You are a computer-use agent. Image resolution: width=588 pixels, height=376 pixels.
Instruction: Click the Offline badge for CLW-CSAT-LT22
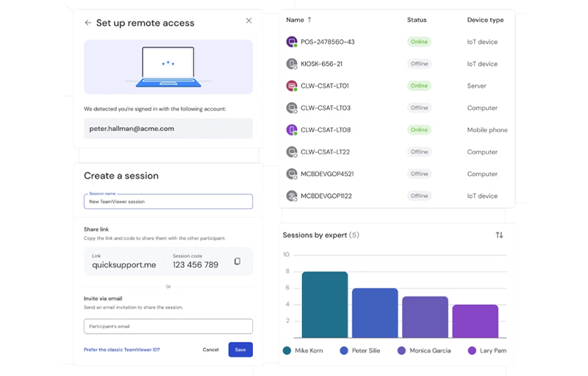(x=419, y=152)
